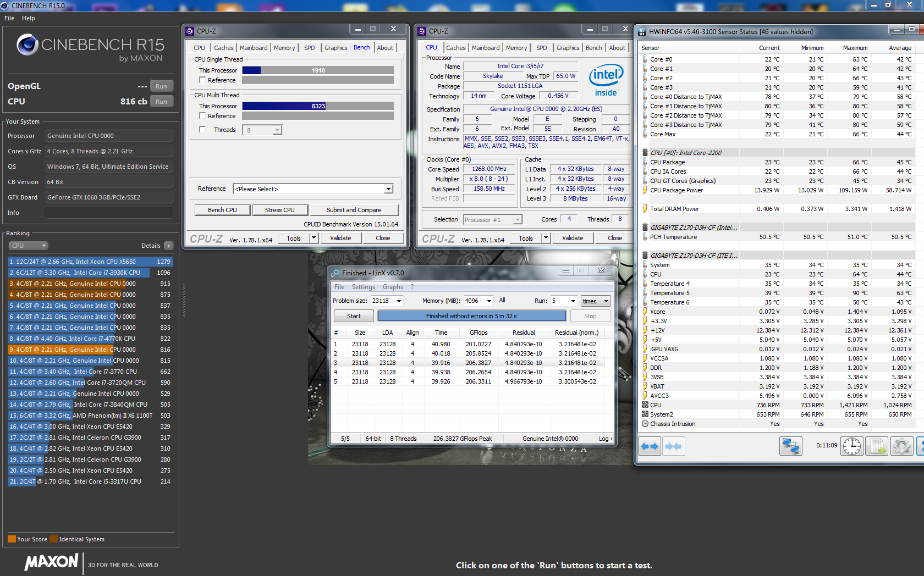Open Cinebench File menu
Screen dimensions: 924x576
tap(9, 18)
